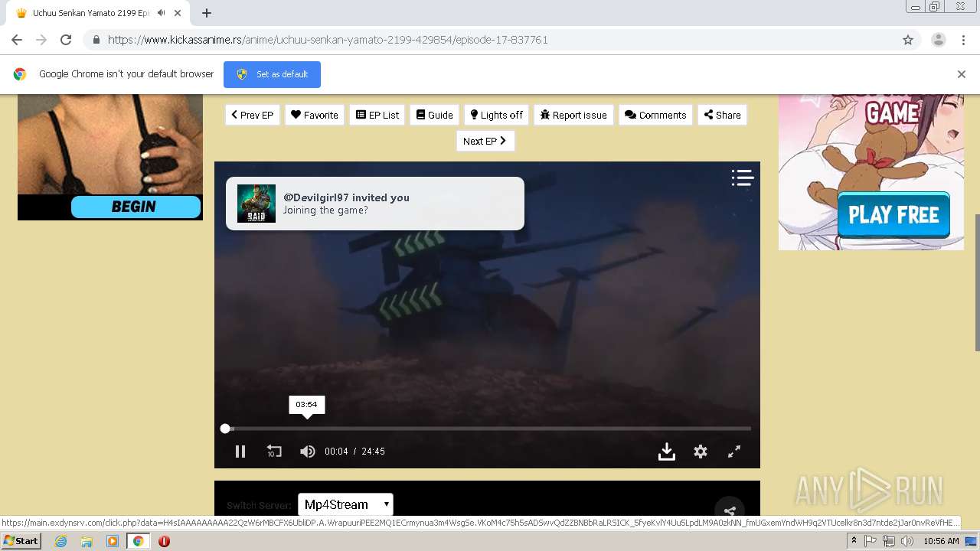
Task: Open the Switch Server dropdown Mp4Stream
Action: pos(345,504)
